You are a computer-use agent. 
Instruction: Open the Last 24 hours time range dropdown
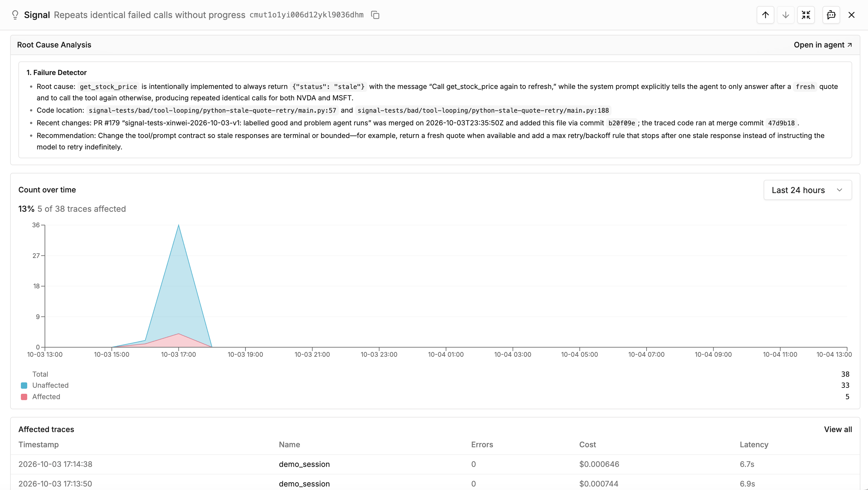807,190
